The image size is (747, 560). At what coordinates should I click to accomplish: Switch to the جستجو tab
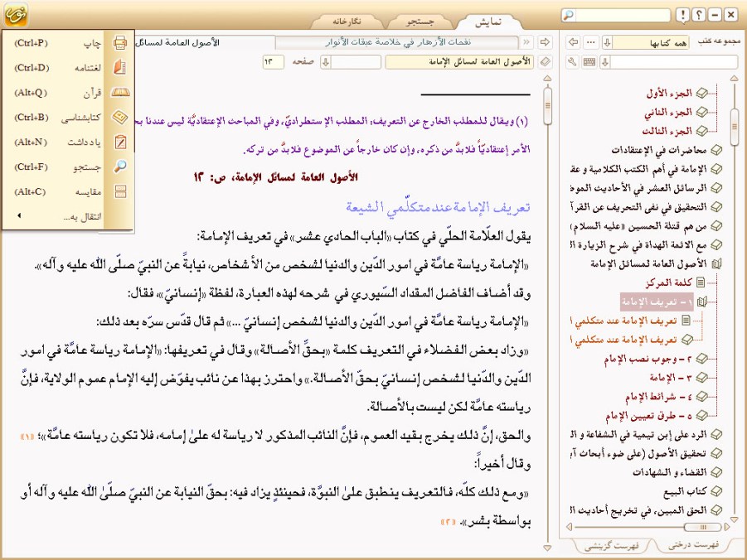click(x=420, y=22)
